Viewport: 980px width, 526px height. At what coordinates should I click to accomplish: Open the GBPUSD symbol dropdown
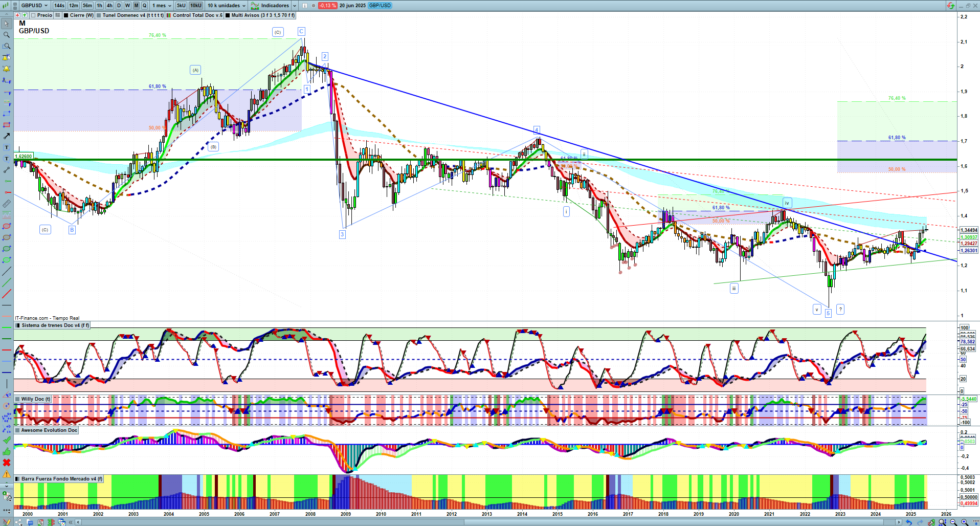click(x=34, y=6)
